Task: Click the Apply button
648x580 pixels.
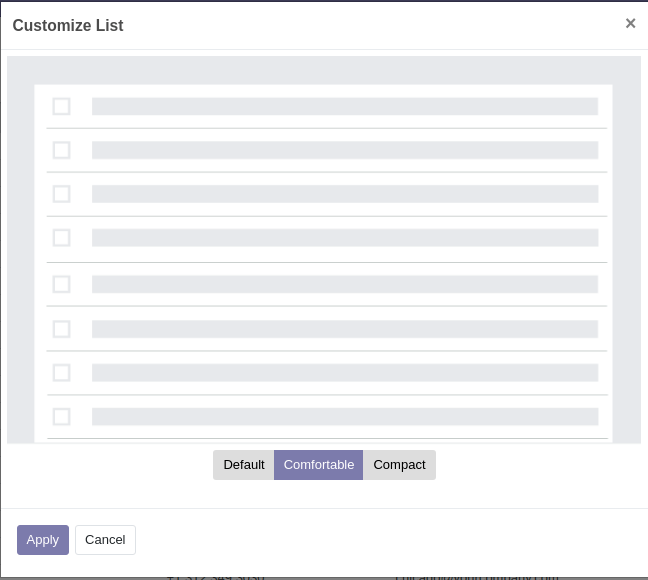Action: click(x=43, y=540)
